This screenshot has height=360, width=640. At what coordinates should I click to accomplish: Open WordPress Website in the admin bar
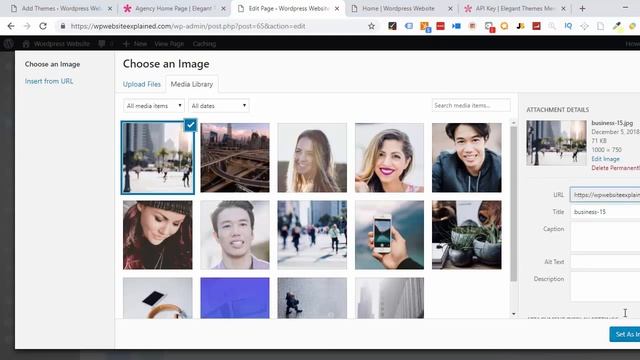[56, 44]
